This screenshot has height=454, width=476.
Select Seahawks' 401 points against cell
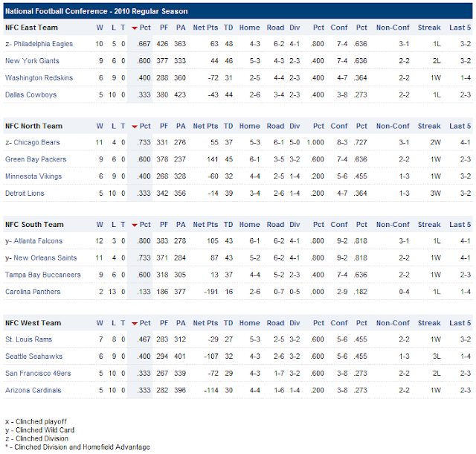click(x=180, y=357)
